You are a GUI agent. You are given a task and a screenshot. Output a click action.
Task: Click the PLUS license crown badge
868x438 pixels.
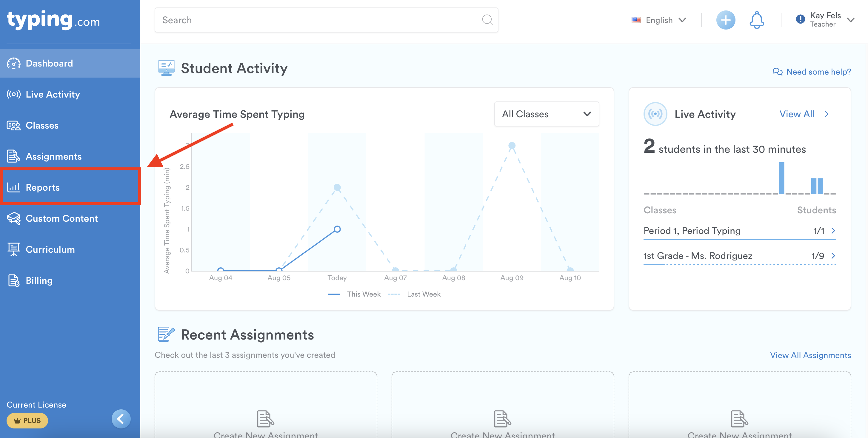click(27, 420)
